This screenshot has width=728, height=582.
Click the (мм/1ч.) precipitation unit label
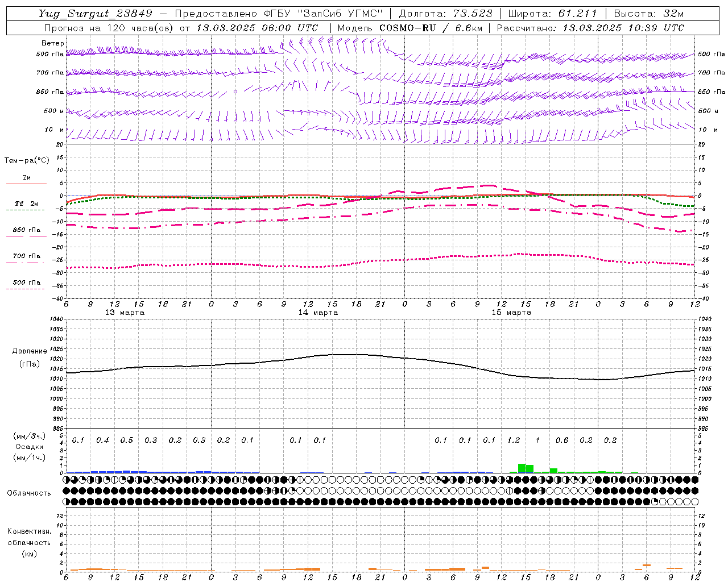(x=30, y=458)
